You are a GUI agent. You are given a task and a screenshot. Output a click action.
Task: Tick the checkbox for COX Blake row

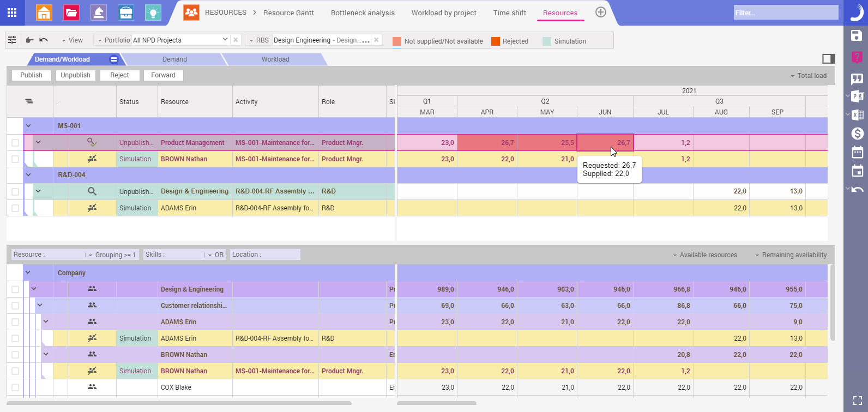pos(15,387)
